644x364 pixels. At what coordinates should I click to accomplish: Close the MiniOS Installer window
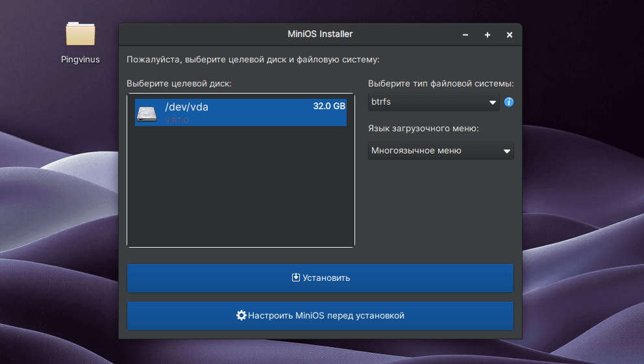[510, 34]
